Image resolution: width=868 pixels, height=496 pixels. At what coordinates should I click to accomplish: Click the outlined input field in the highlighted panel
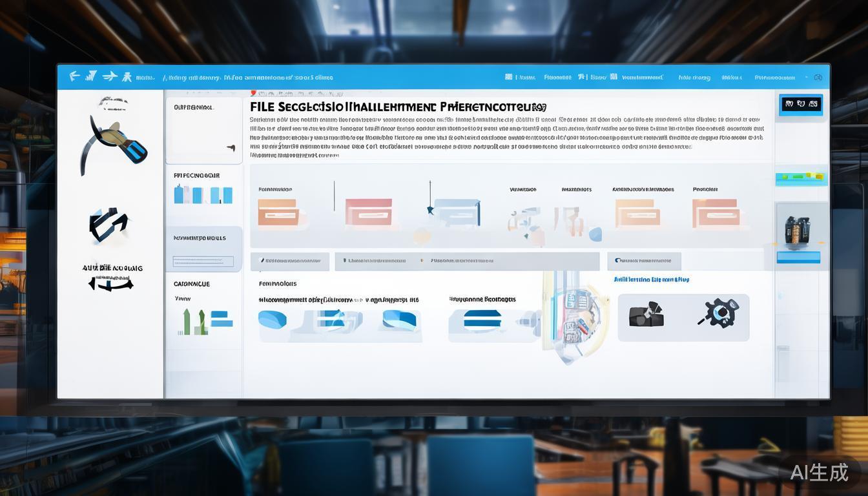(203, 262)
